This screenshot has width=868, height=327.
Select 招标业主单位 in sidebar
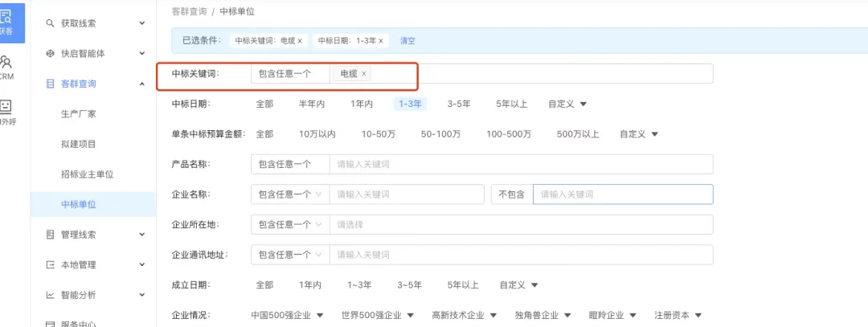87,174
